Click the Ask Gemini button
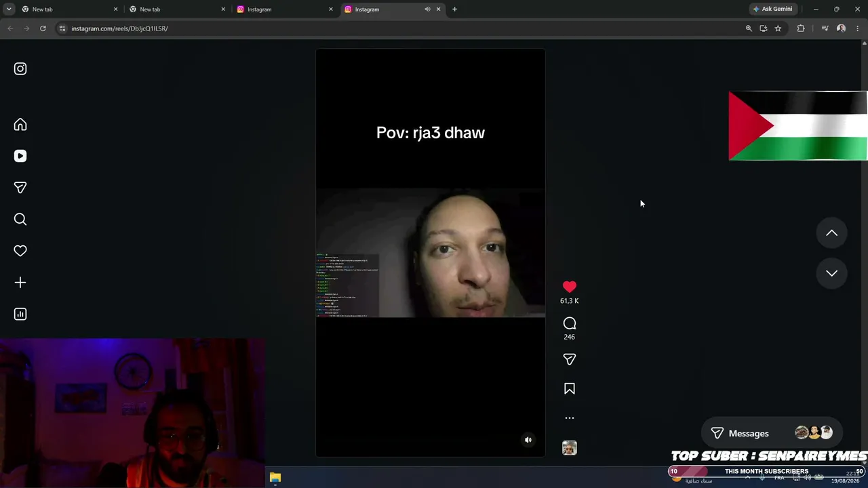 coord(772,9)
